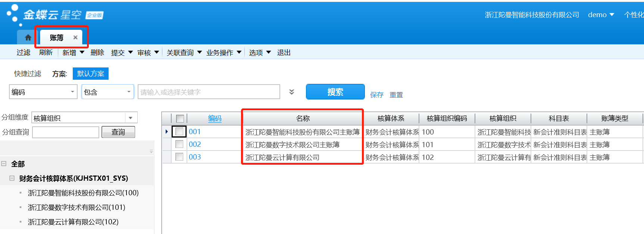This screenshot has height=234, width=644.
Task: Click the 科目表 column header
Action: [x=559, y=118]
